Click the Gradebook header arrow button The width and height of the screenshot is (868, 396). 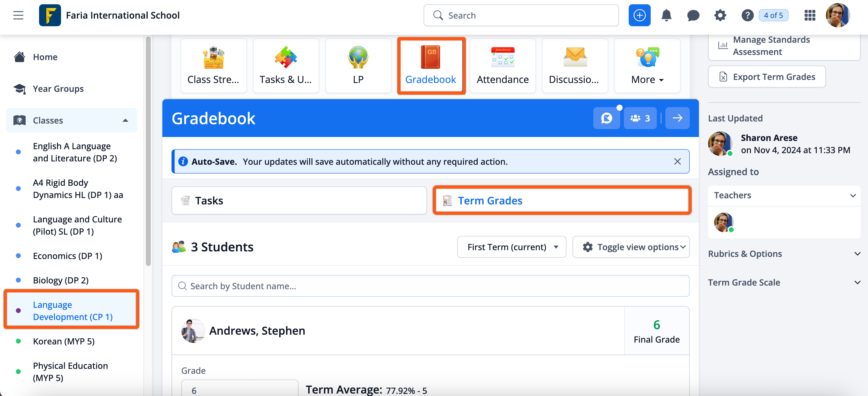coord(677,118)
